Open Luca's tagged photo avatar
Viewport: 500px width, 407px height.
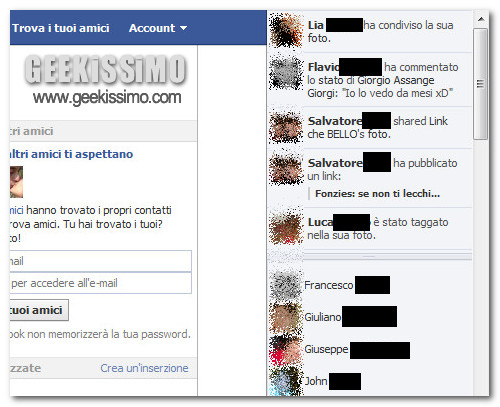pyautogui.click(x=286, y=227)
